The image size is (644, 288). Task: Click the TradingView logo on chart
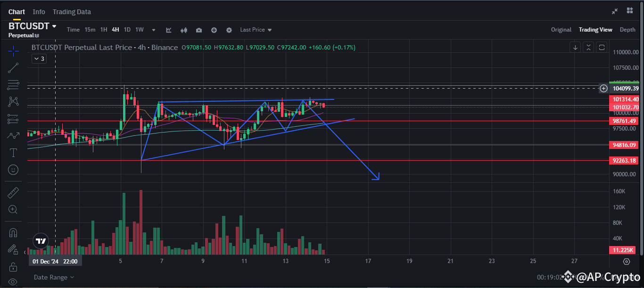coord(41,241)
